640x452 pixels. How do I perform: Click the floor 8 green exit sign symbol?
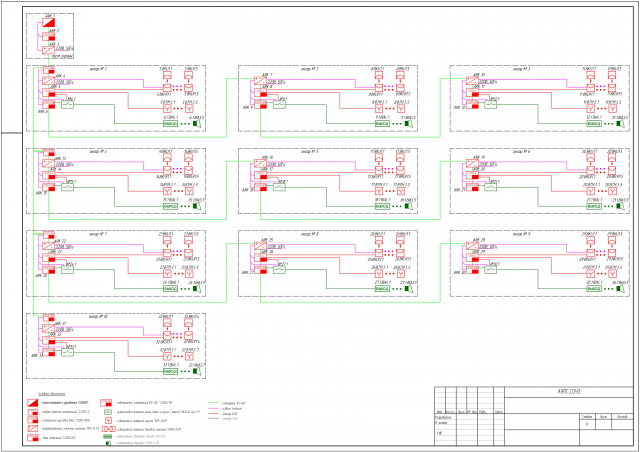tap(382, 289)
